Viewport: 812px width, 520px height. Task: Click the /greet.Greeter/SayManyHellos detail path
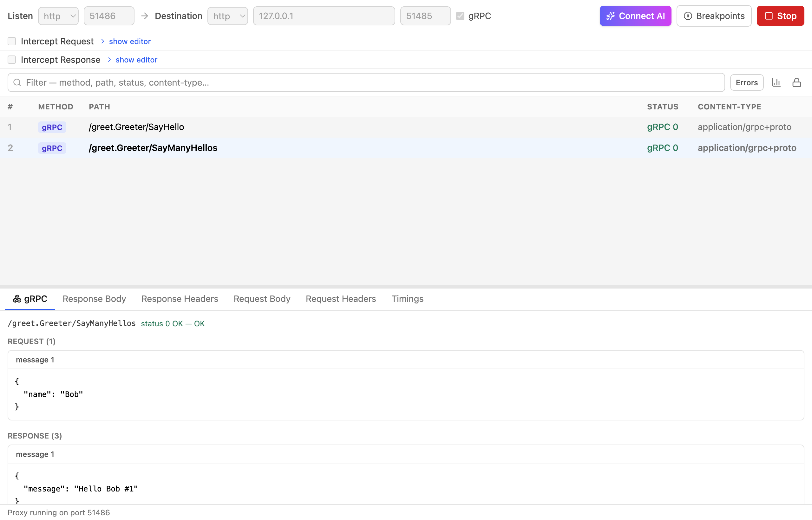tap(72, 323)
